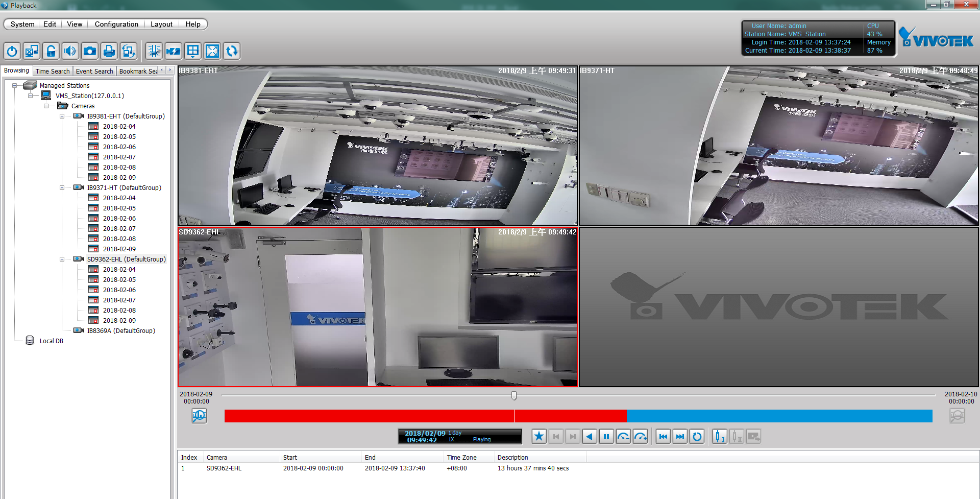This screenshot has height=499, width=980.
Task: Collapse the Cameras folder node
Action: pos(46,106)
